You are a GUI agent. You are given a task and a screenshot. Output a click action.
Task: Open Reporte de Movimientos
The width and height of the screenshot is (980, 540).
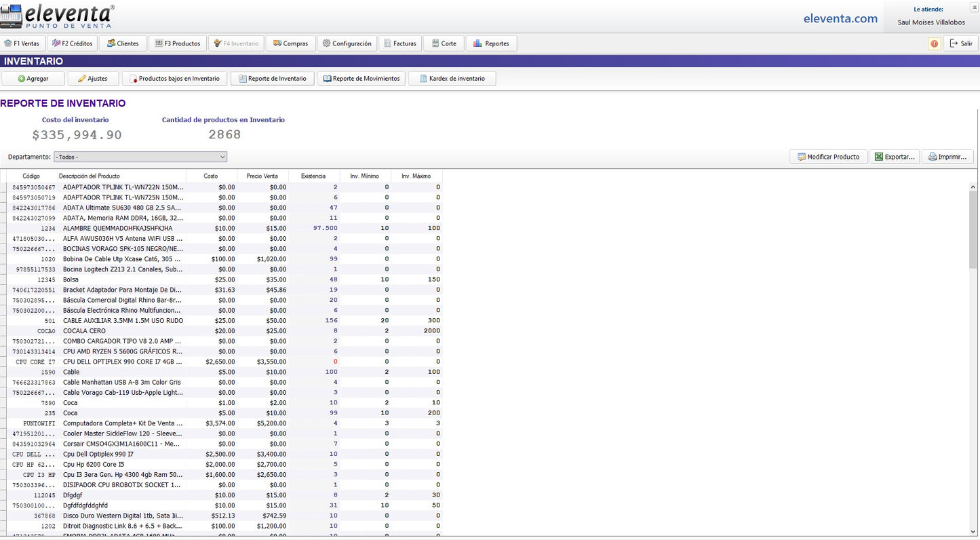point(361,79)
